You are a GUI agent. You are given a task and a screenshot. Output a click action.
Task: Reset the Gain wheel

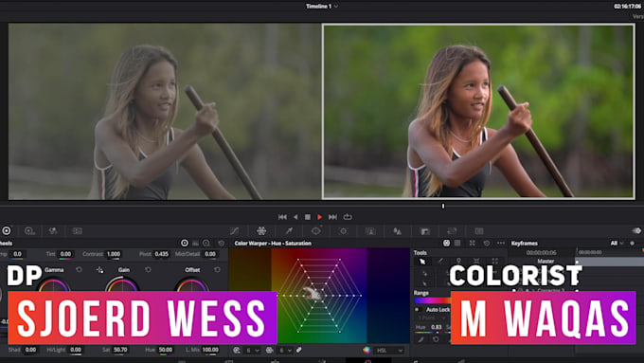pyautogui.click(x=148, y=270)
